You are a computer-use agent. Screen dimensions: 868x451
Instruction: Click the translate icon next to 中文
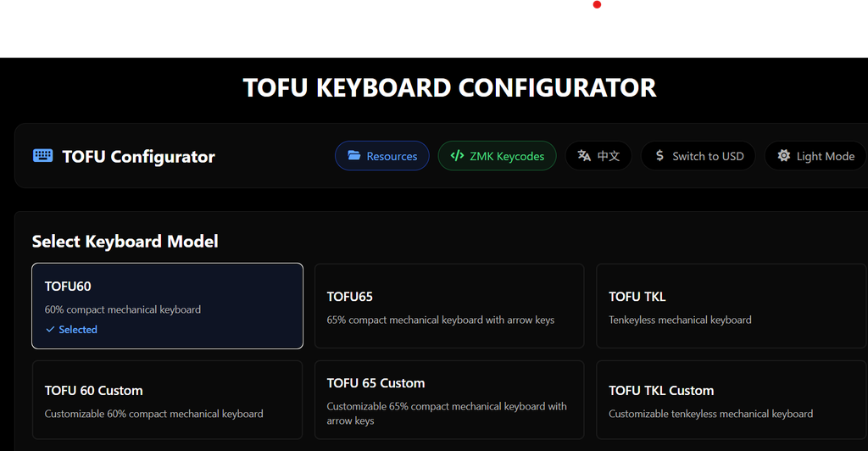point(584,156)
